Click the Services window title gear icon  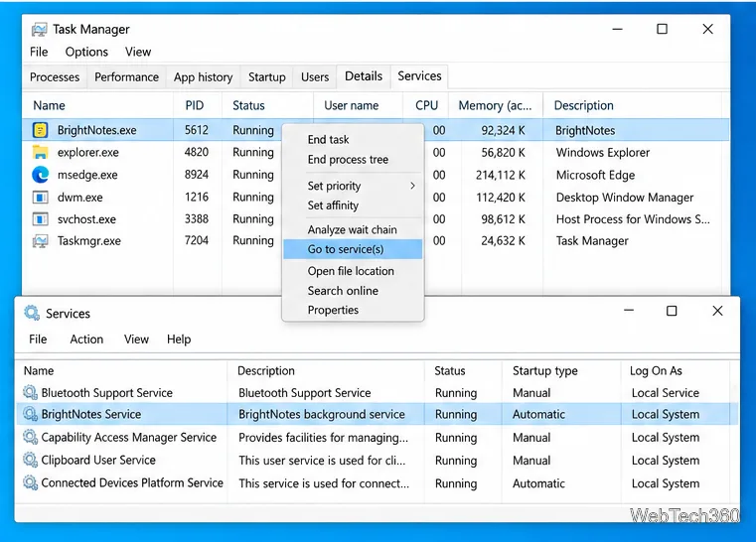[32, 313]
